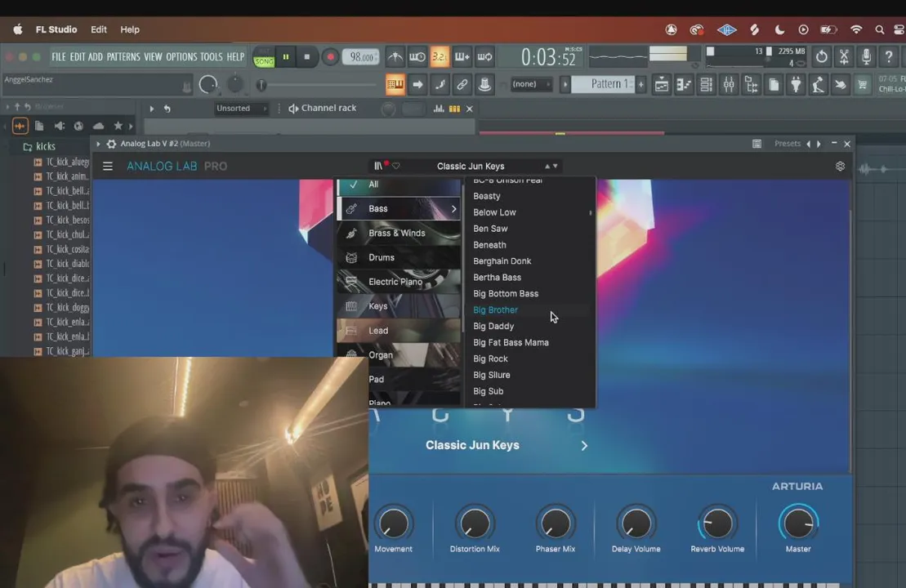Open the Playlist view icon
This screenshot has height=588, width=906.
point(662,85)
